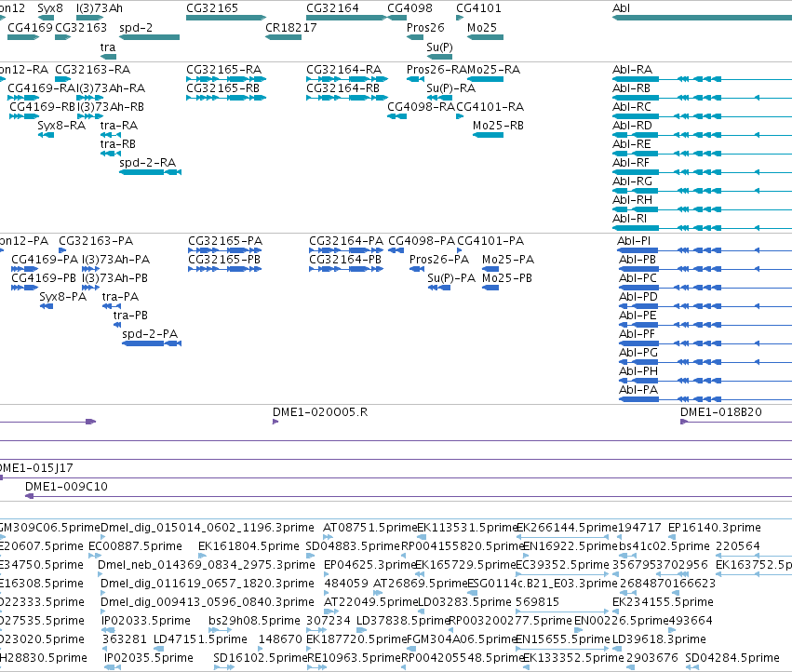Select the Su(P)-PA protein label

(451, 278)
